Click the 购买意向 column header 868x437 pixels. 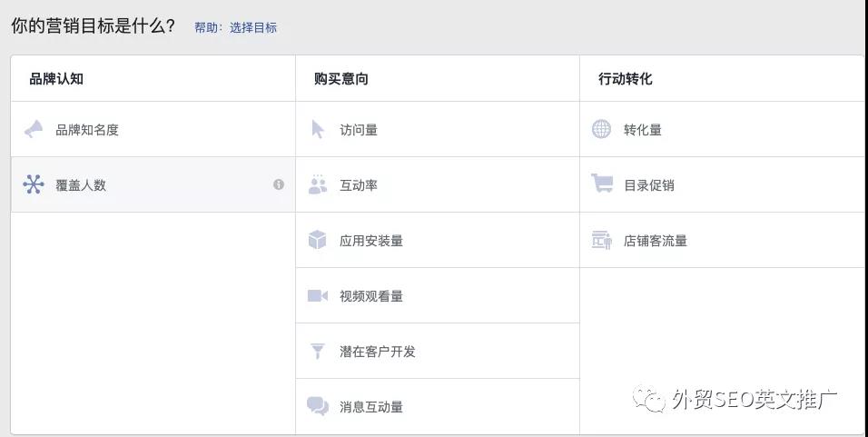pyautogui.click(x=341, y=79)
